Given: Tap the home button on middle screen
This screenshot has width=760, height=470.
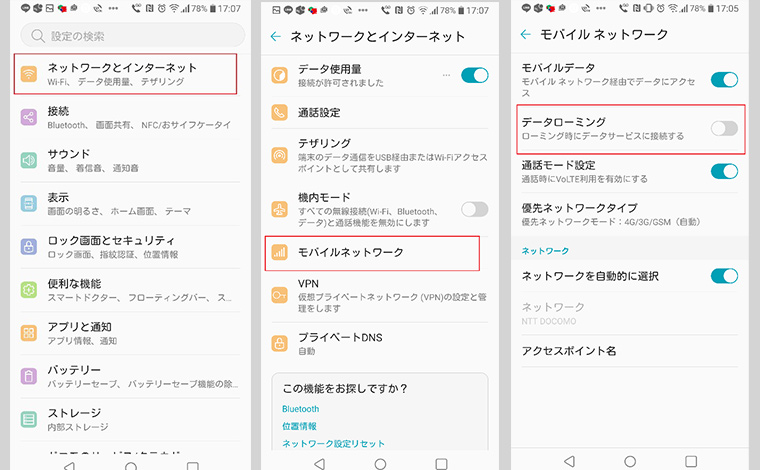Looking at the screenshot, I should pyautogui.click(x=380, y=464).
